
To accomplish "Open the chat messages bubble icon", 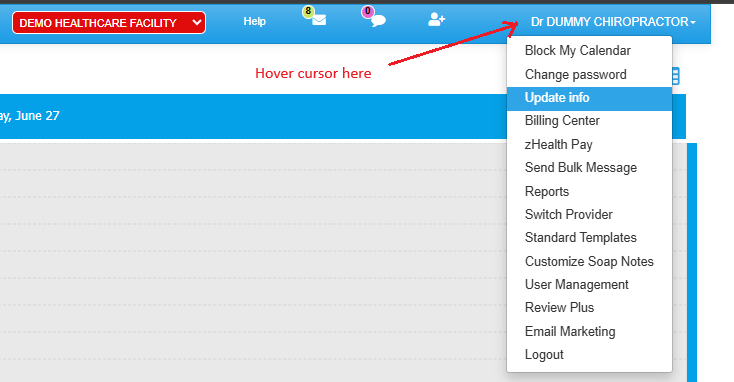I will [378, 21].
